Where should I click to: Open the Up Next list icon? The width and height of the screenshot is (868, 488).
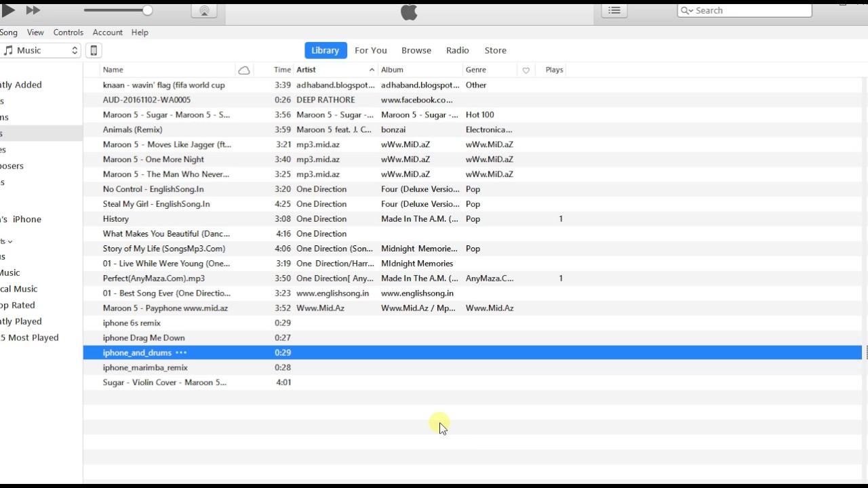[x=614, y=10]
